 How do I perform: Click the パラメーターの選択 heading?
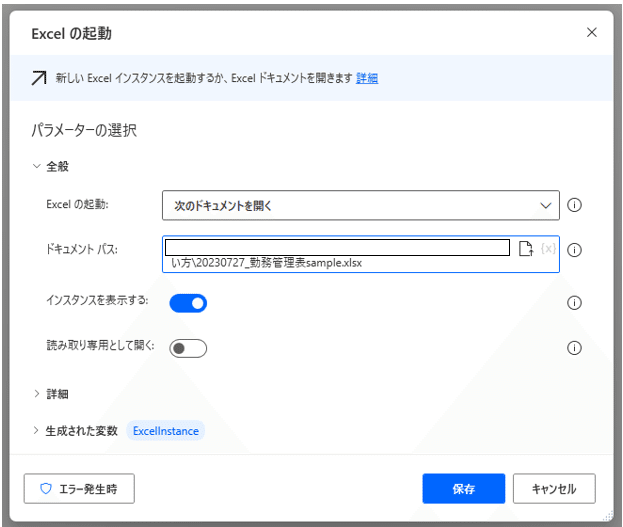(x=84, y=130)
